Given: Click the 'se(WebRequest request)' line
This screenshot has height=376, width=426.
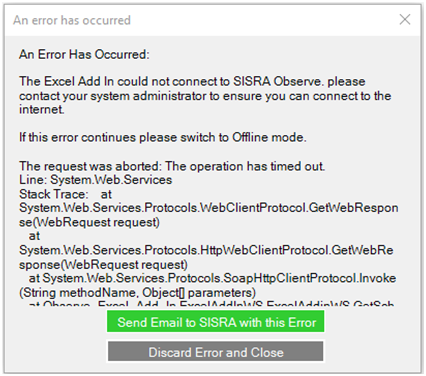Looking at the screenshot, I should 89,222.
